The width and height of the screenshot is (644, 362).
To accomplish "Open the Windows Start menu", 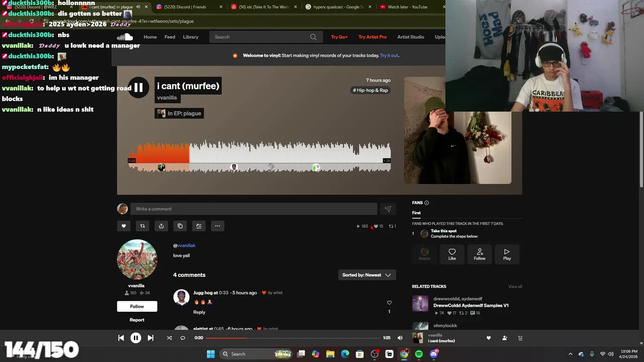I will [x=210, y=354].
